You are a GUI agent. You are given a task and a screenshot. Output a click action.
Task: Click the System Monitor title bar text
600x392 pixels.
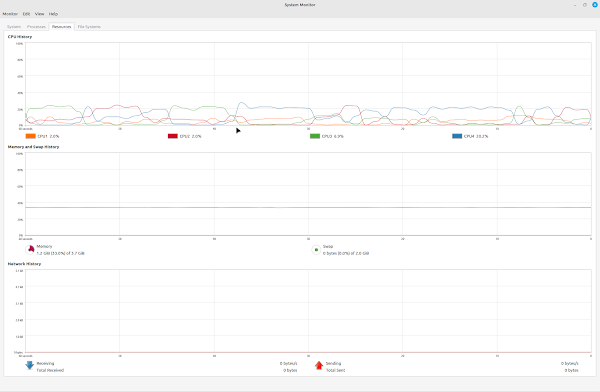point(300,5)
